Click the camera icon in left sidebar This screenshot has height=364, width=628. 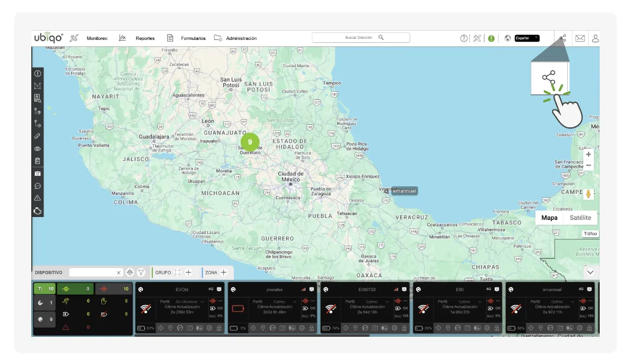click(x=38, y=174)
